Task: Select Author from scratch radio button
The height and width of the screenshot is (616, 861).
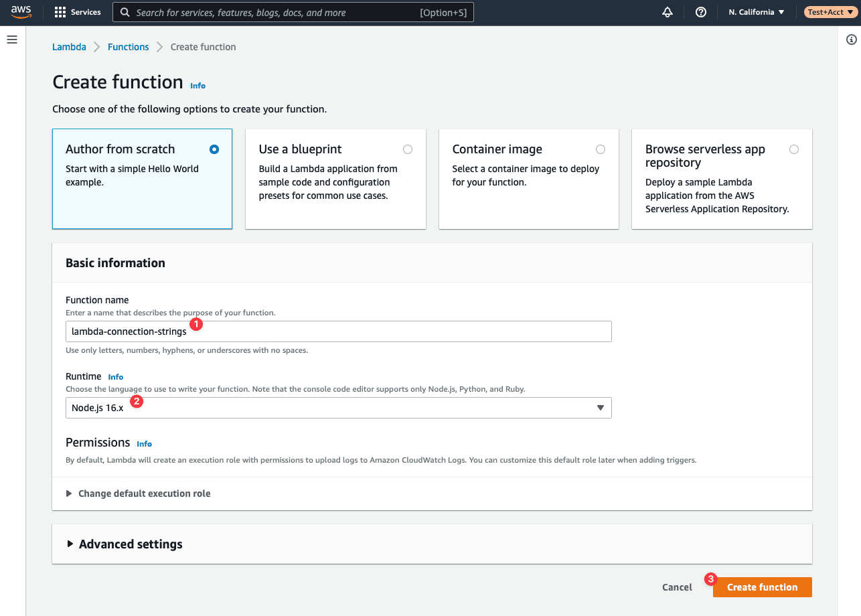Action: pos(214,149)
